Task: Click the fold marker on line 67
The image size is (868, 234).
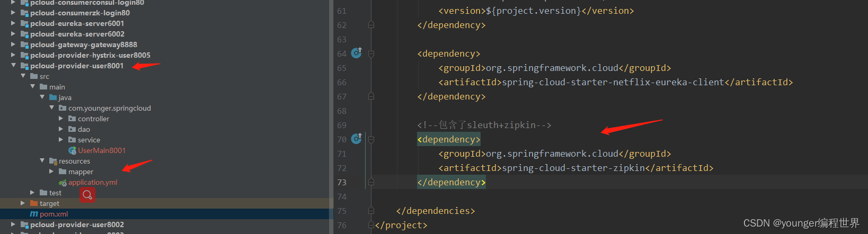Action: [371, 96]
